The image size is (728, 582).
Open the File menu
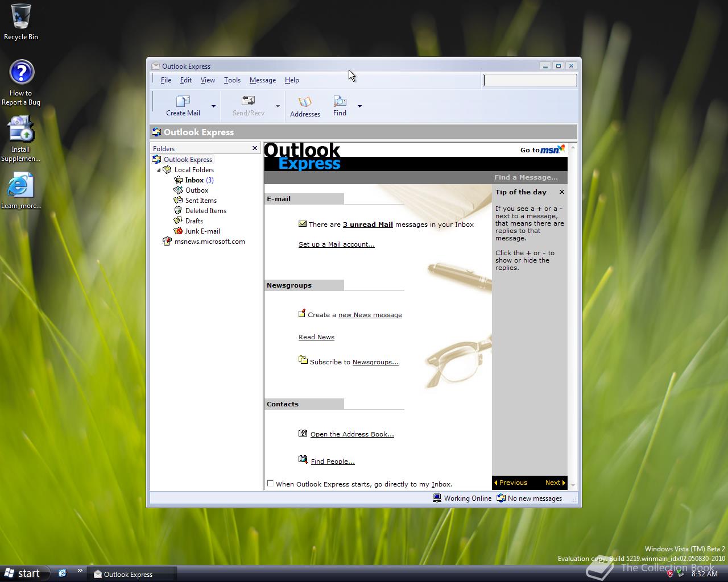click(x=166, y=80)
